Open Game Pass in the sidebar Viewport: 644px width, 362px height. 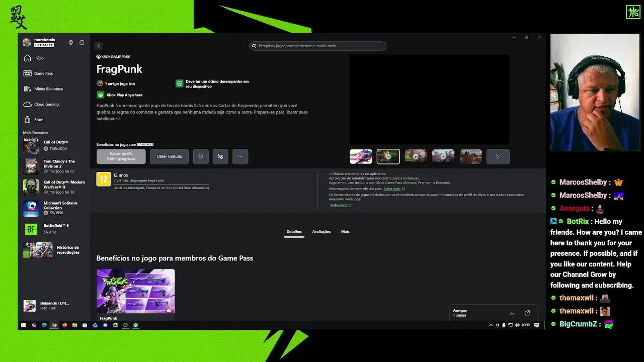click(x=54, y=73)
